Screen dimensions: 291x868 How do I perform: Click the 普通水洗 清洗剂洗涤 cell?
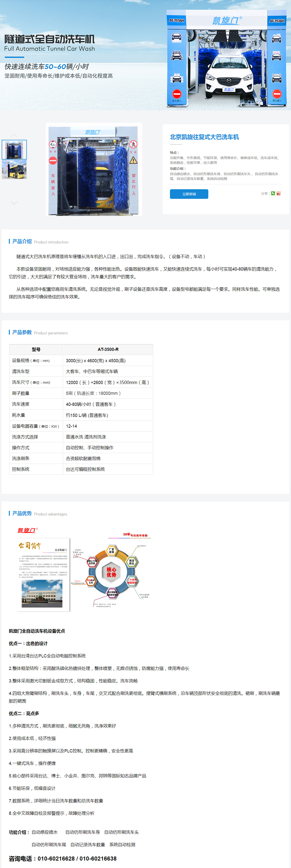coord(108,437)
